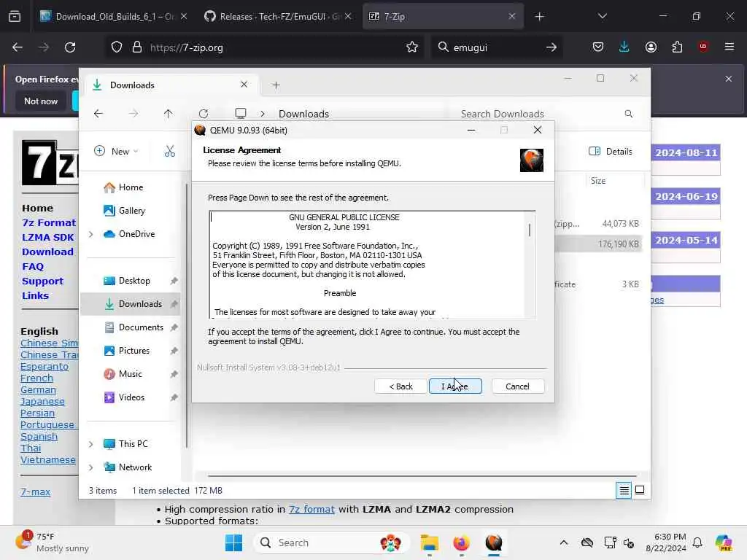Open Japanese language link on 7-Zip page
Viewport: 747px width, 560px height.
click(x=42, y=402)
